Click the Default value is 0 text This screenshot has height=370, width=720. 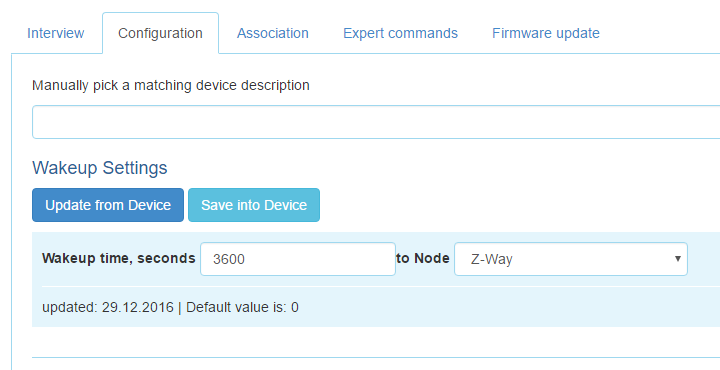pos(242,307)
